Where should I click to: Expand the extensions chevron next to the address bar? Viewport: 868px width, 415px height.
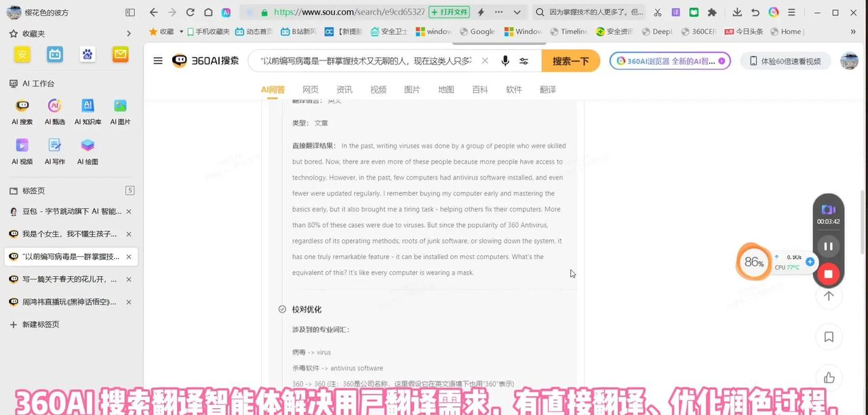tap(517, 12)
